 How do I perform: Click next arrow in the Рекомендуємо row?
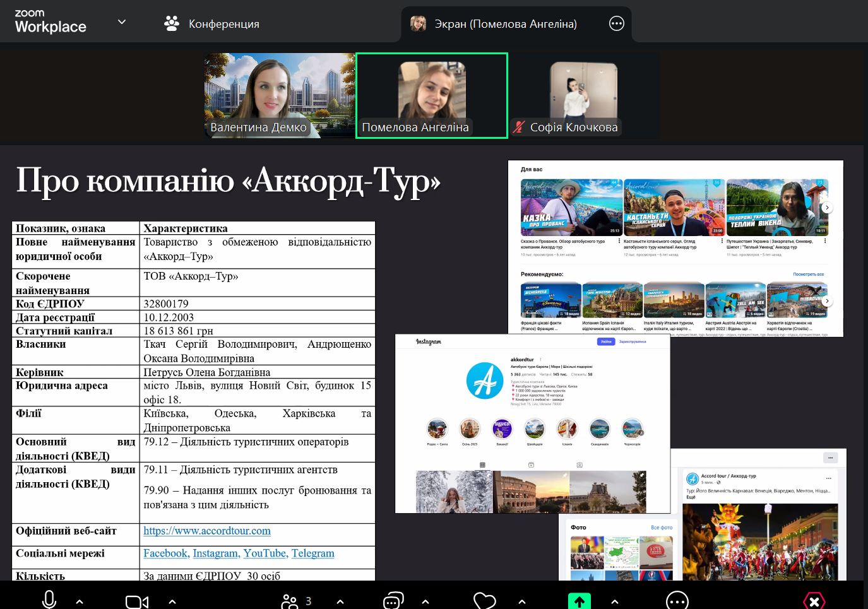pyautogui.click(x=827, y=301)
